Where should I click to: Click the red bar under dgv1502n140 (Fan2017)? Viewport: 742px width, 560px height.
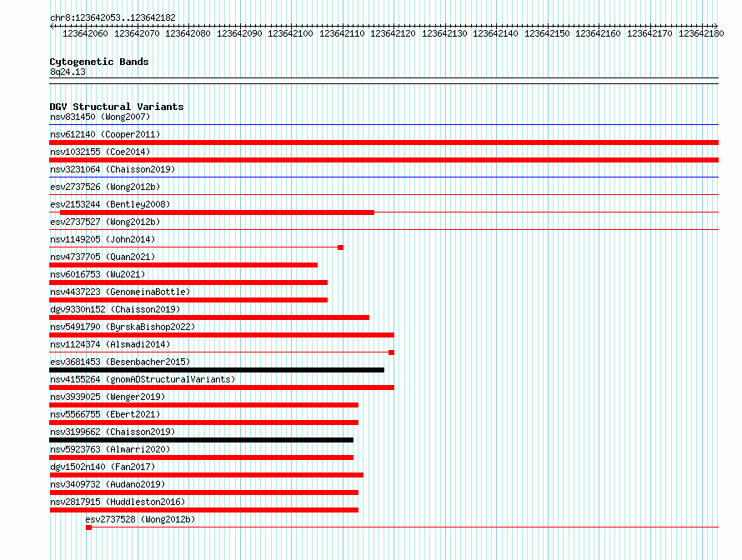coord(206,475)
